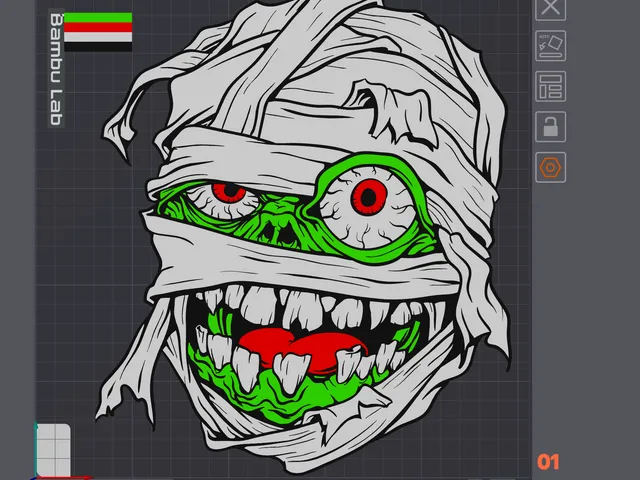Click the Bambu Lab plate label
The width and height of the screenshot is (640, 480).
point(56,69)
